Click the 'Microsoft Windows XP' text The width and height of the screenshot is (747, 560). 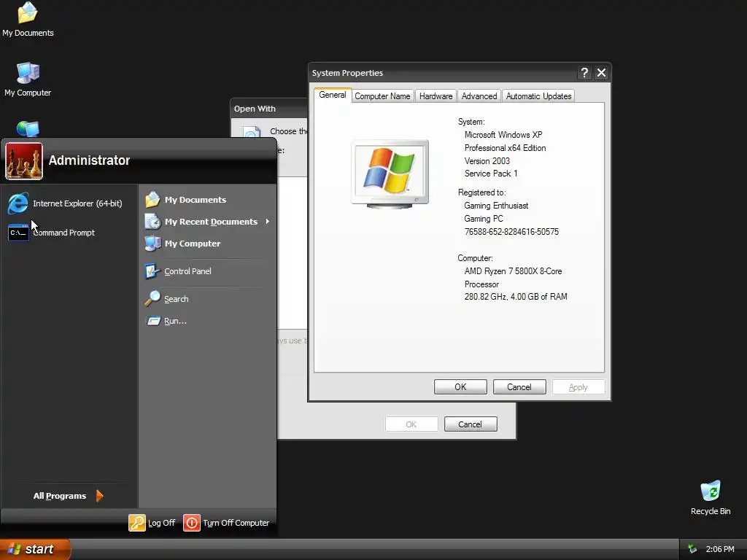[x=503, y=135]
